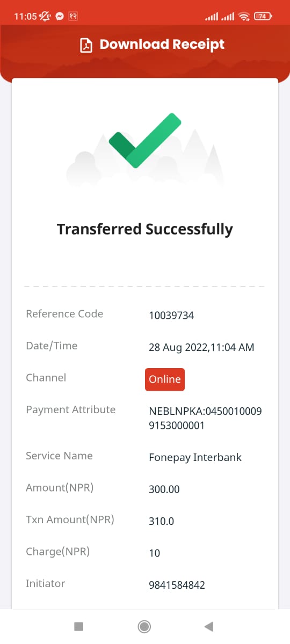Tap the Android home circle button
This screenshot has height=644, width=290.
point(144,626)
